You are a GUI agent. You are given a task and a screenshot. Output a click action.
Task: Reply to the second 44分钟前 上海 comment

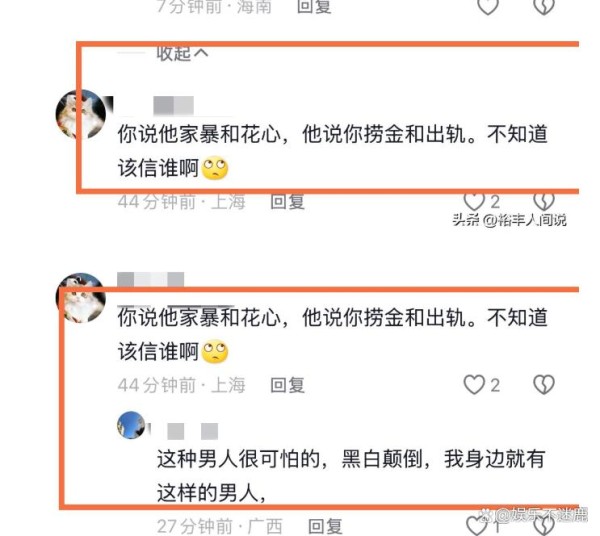[x=287, y=385]
